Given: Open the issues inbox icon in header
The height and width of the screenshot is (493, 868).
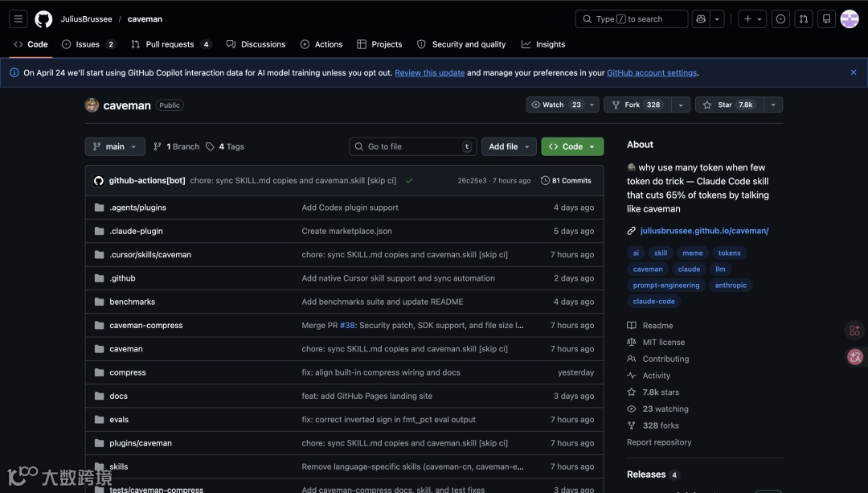Looking at the screenshot, I should pyautogui.click(x=780, y=18).
